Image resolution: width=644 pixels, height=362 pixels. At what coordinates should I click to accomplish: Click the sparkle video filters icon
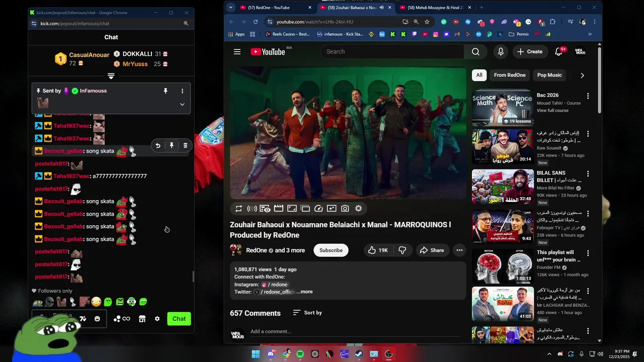332,209
